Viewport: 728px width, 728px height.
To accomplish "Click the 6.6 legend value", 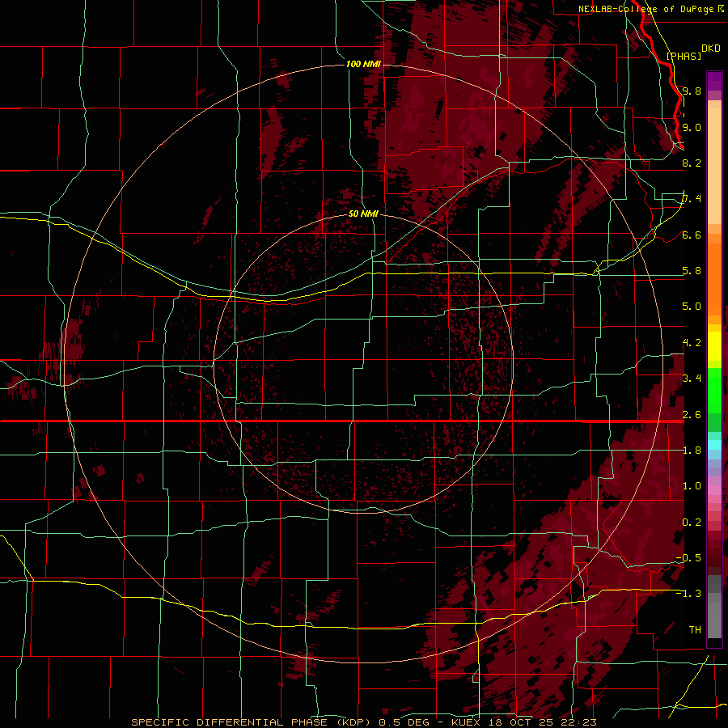I will [692, 235].
